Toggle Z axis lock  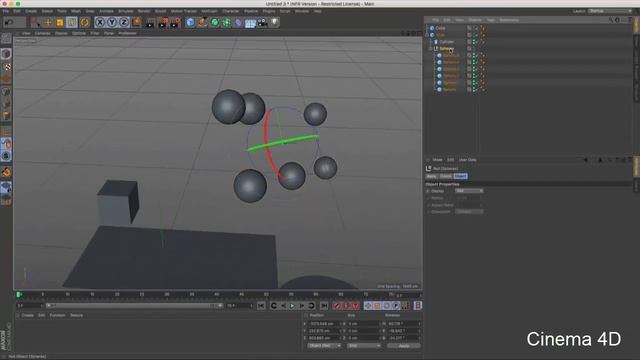124,22
